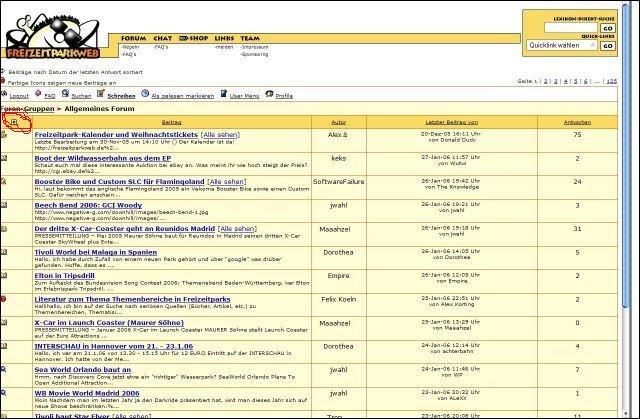Click author name Felix Koeln

(x=339, y=299)
